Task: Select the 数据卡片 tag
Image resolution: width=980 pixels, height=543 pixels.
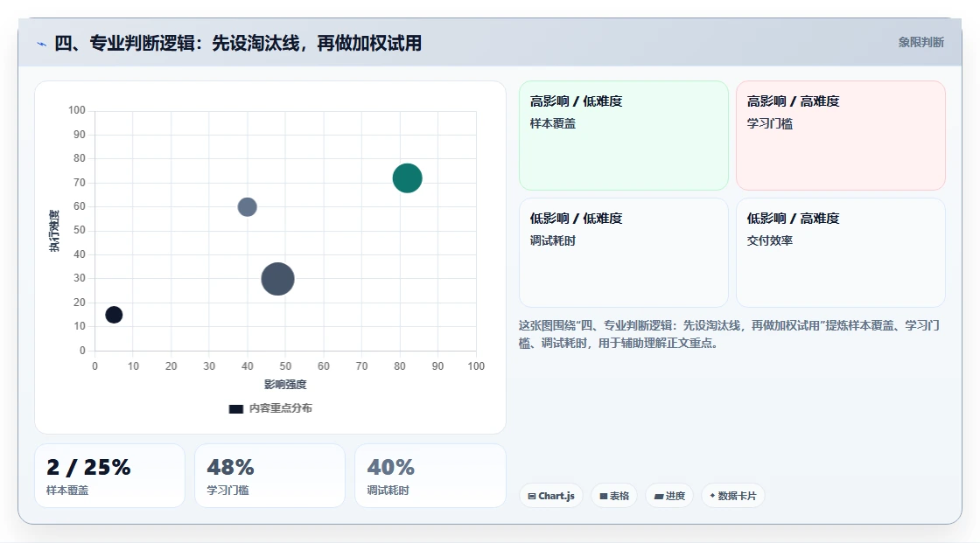Action: click(733, 496)
